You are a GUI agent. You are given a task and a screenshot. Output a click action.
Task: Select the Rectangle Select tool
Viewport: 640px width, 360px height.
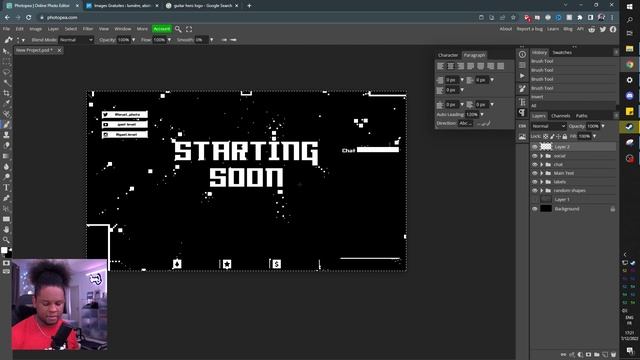coord(6,62)
